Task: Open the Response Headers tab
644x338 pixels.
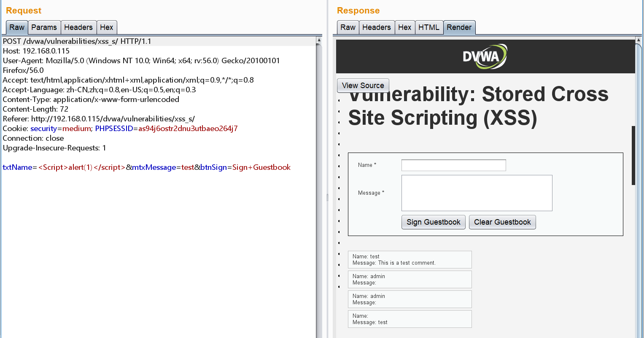Action: coord(377,27)
